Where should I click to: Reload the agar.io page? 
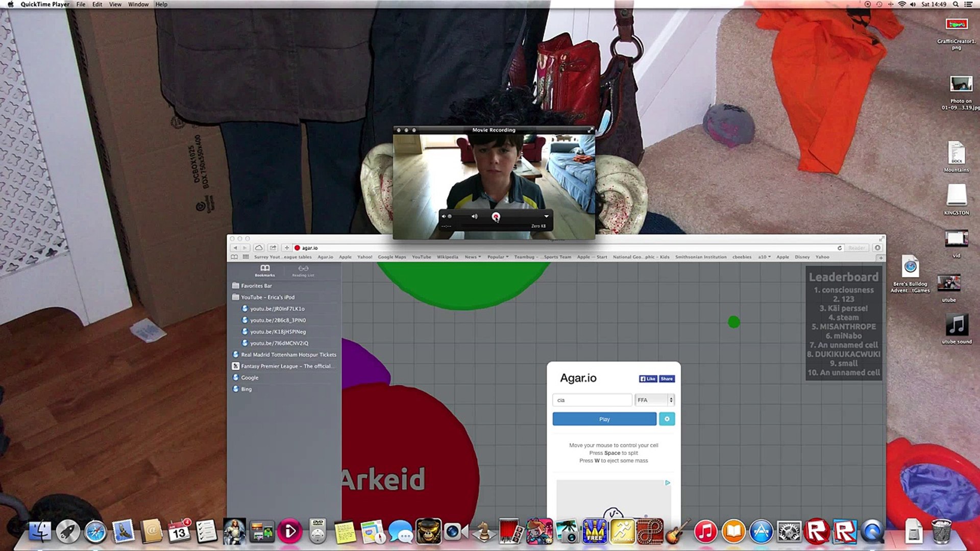coord(839,248)
